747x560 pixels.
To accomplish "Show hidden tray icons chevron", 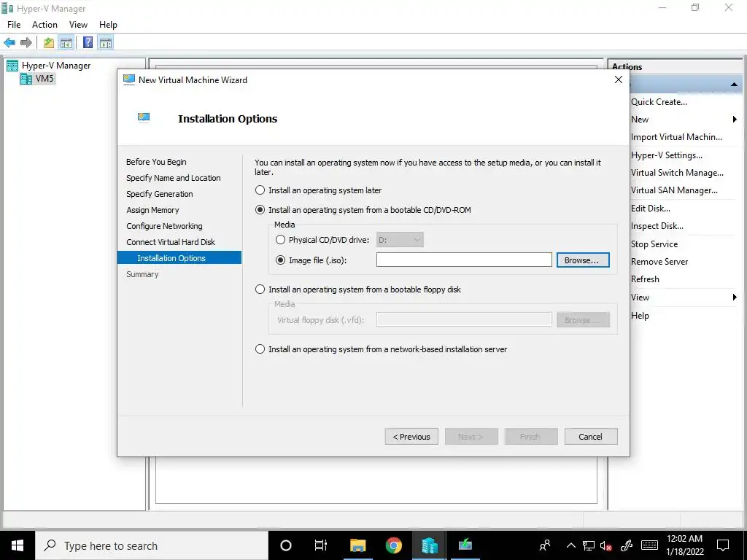I will 571,545.
